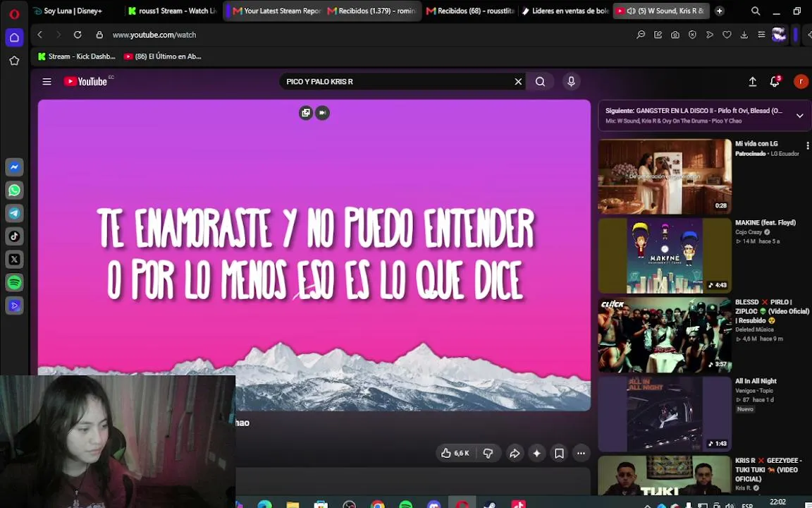Open 'Mi vida con LG' ad thumbnail
The image size is (812, 508).
(x=665, y=176)
